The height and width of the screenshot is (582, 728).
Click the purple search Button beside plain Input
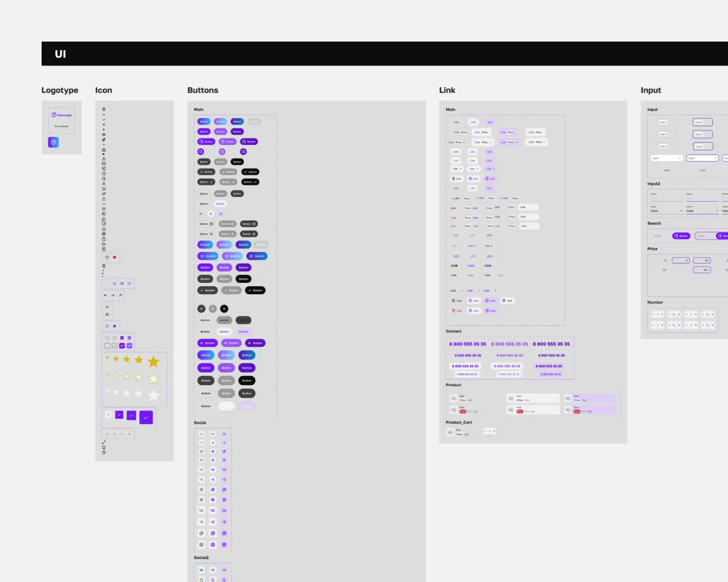click(681, 236)
